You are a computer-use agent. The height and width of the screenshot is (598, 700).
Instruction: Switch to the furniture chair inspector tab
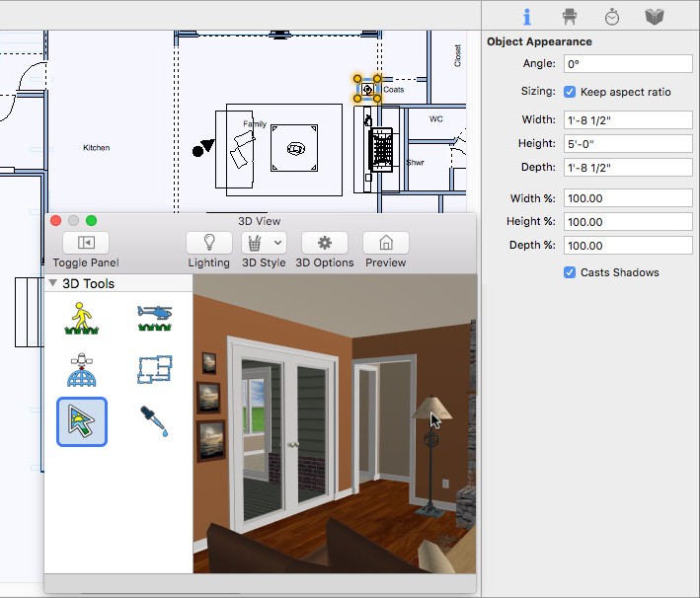click(569, 16)
